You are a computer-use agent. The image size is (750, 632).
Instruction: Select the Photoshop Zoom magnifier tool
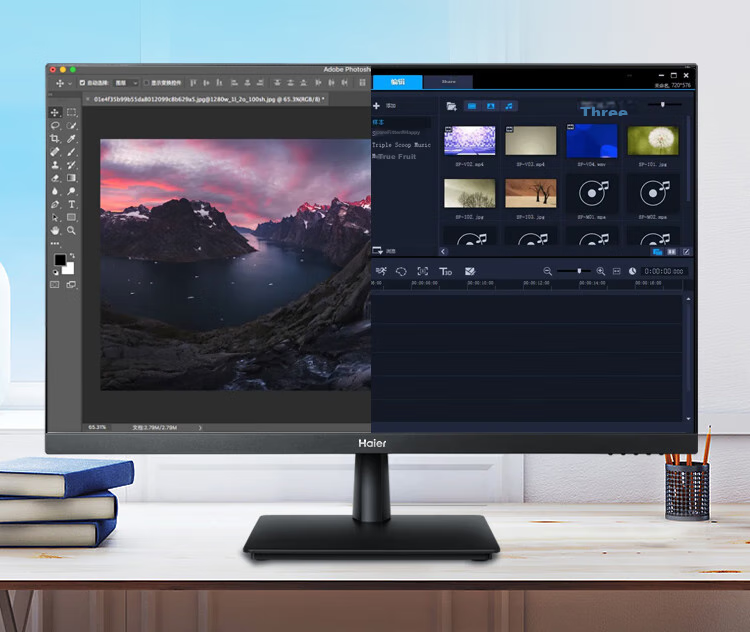point(71,230)
